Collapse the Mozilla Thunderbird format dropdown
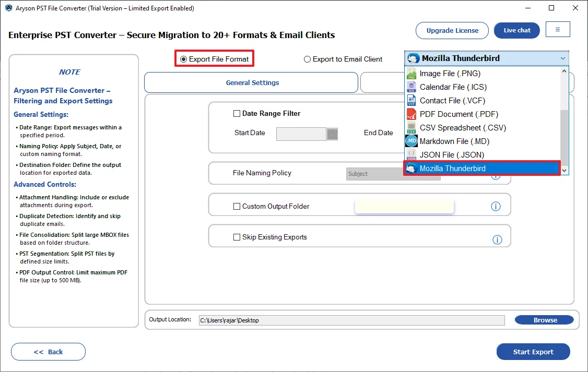 pos(562,58)
